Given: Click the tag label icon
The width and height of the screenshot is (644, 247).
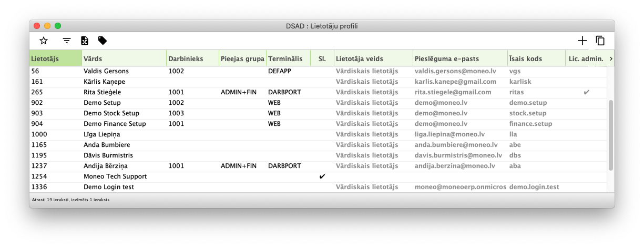Looking at the screenshot, I should [x=103, y=41].
